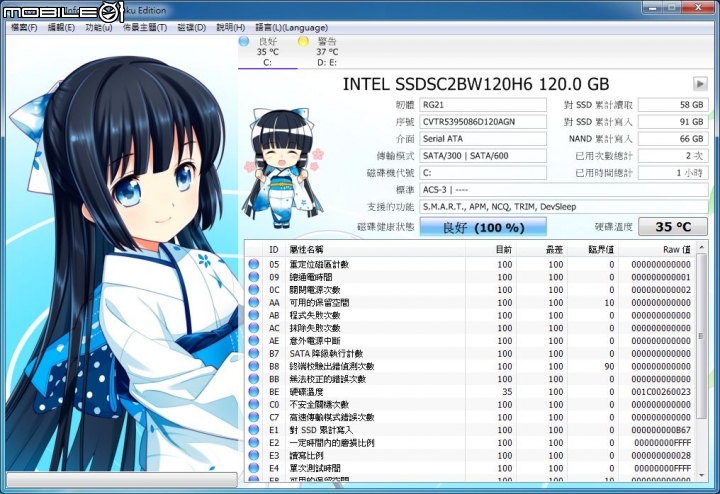The image size is (720, 494).
Task: Open the 佈景主題(T) menu
Action: tap(145, 28)
